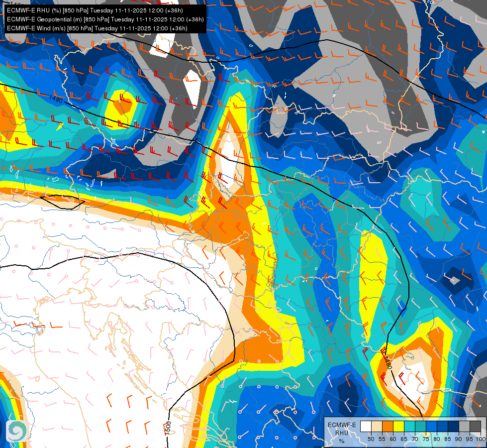Viewport: 487px width, 448px height.
Task: Click the legend value 75
Action: (426, 439)
